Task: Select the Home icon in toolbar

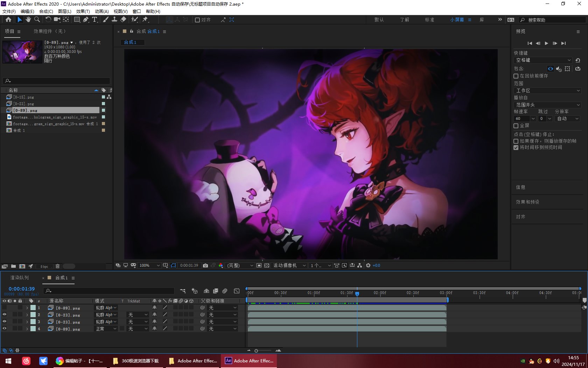Action: coord(8,20)
